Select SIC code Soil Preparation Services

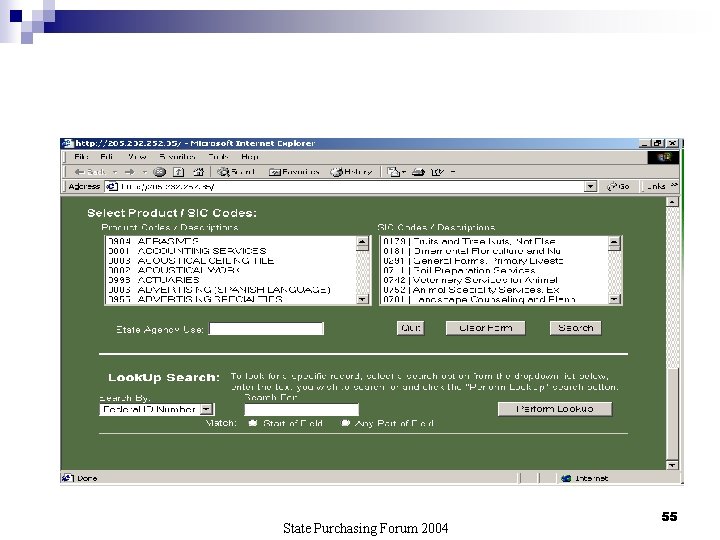(495, 270)
